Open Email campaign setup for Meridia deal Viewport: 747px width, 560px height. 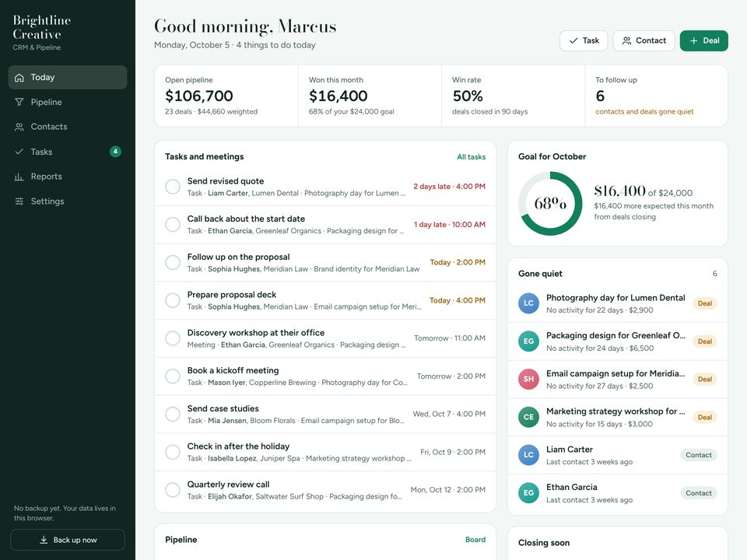coord(617,379)
